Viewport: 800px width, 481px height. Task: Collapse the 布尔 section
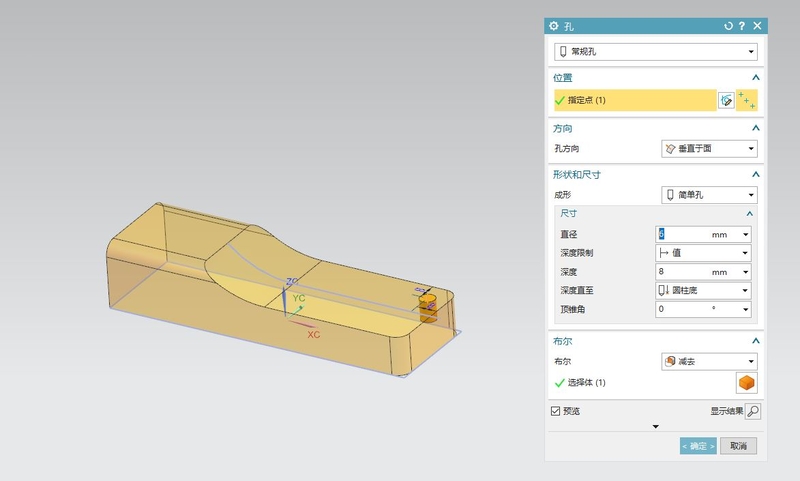(x=756, y=341)
